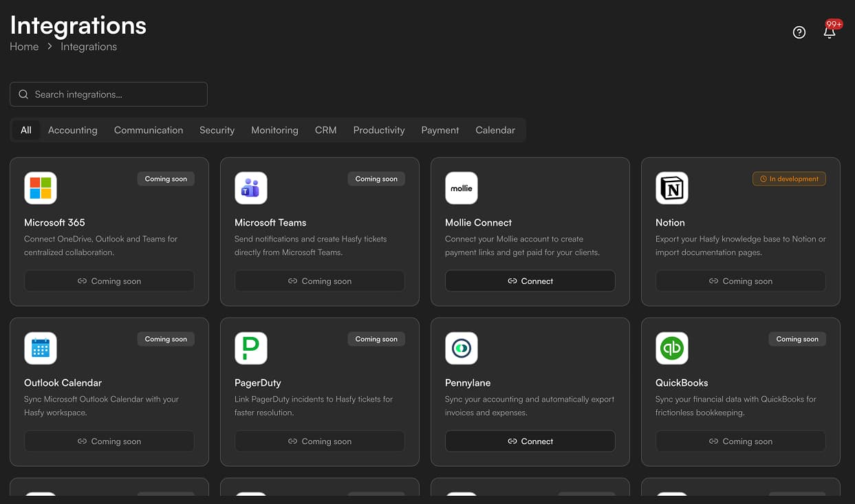The width and height of the screenshot is (855, 504).
Task: Click the breadcrumb chevron separator after Home
Action: pyautogui.click(x=50, y=47)
